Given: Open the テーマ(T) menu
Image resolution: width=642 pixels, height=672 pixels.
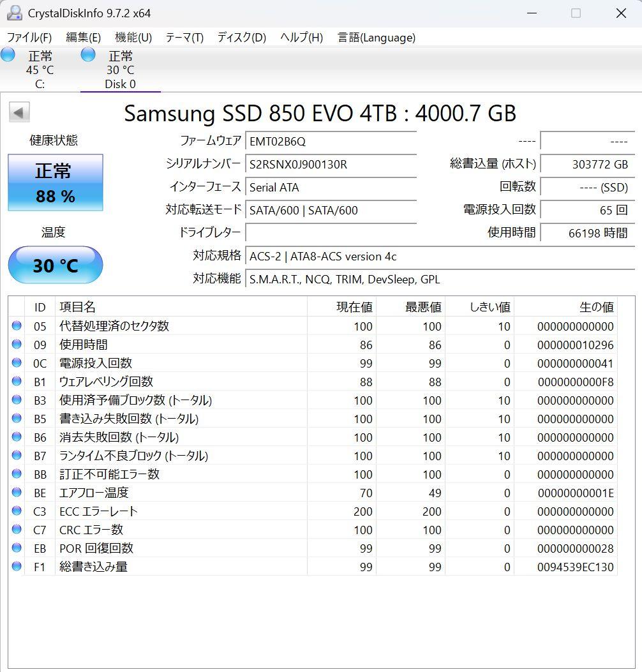Looking at the screenshot, I should pos(184,38).
